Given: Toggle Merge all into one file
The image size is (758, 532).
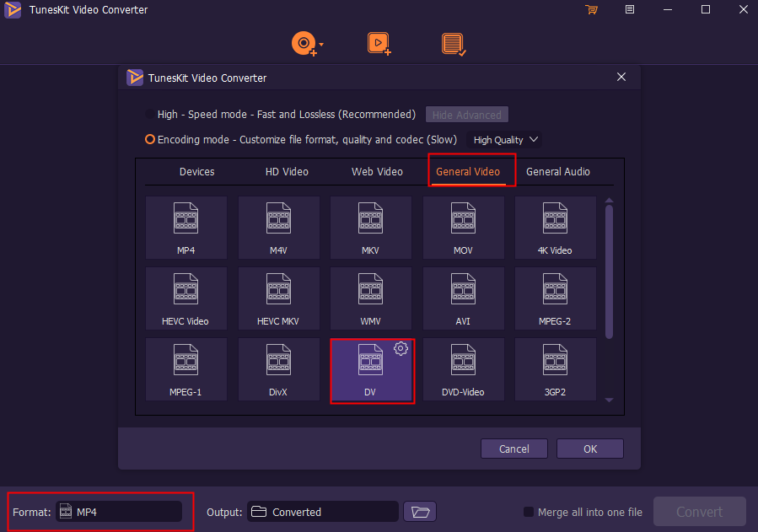Looking at the screenshot, I should (x=529, y=512).
